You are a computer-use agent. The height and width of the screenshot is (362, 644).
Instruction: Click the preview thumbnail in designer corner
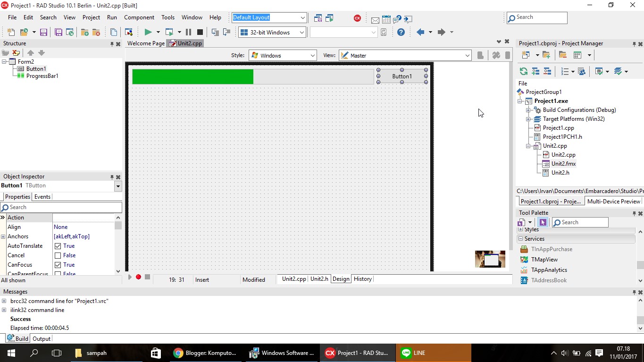[x=490, y=259]
